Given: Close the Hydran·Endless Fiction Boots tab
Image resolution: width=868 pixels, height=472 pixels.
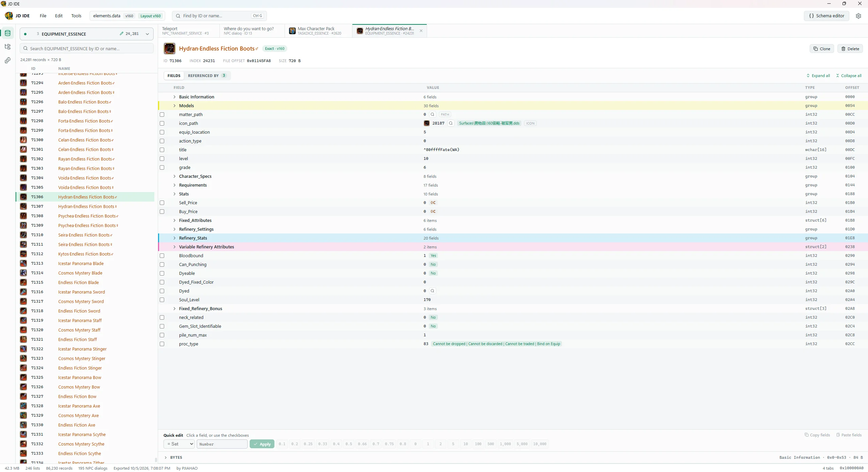Looking at the screenshot, I should pyautogui.click(x=421, y=31).
